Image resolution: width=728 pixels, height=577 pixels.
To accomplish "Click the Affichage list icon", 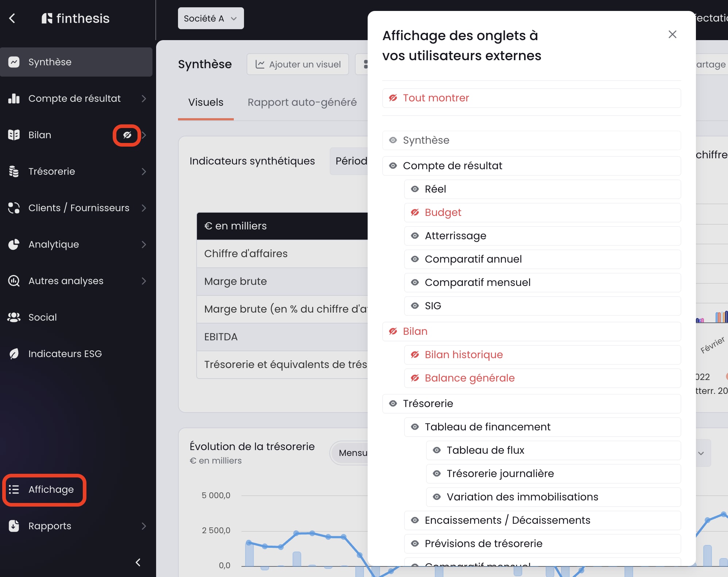I will tap(14, 489).
